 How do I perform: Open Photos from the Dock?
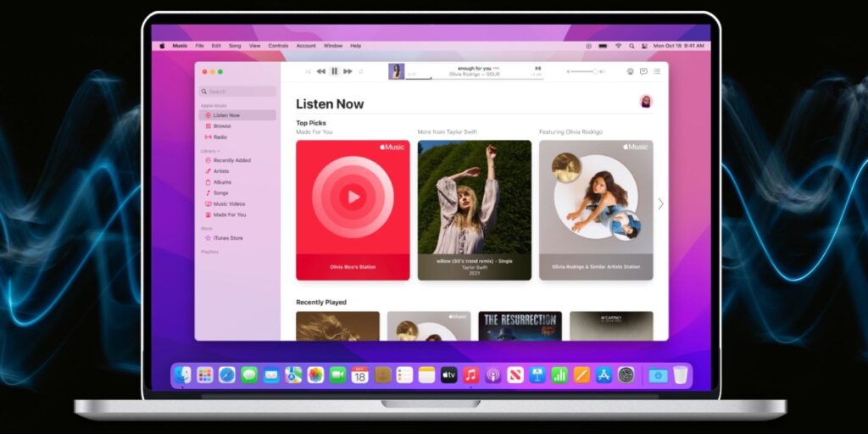[x=315, y=375]
